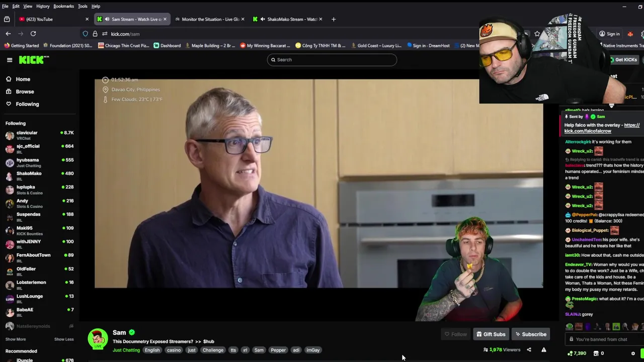Open Lobsterlemon channel in Following list
The height and width of the screenshot is (362, 644).
point(39,285)
